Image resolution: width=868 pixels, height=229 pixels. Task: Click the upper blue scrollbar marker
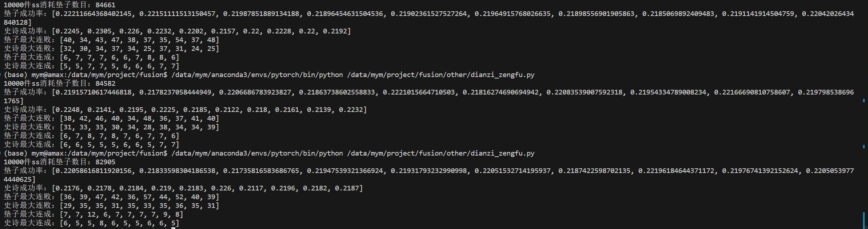pos(864,101)
